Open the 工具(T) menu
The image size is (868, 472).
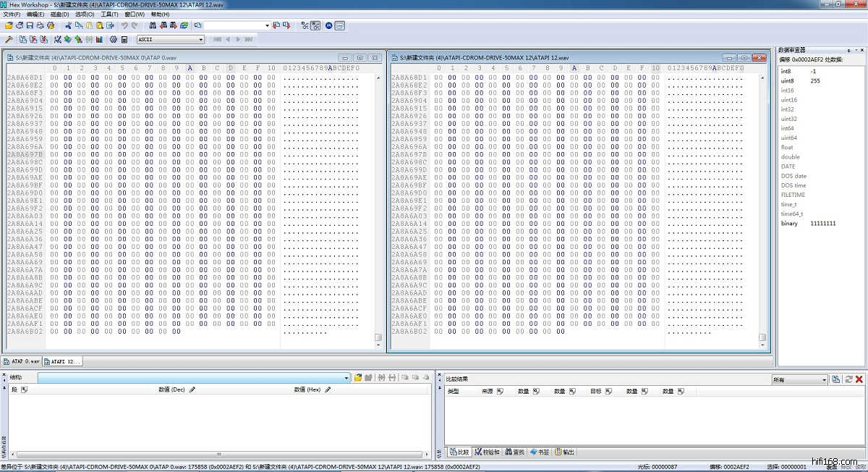109,14
